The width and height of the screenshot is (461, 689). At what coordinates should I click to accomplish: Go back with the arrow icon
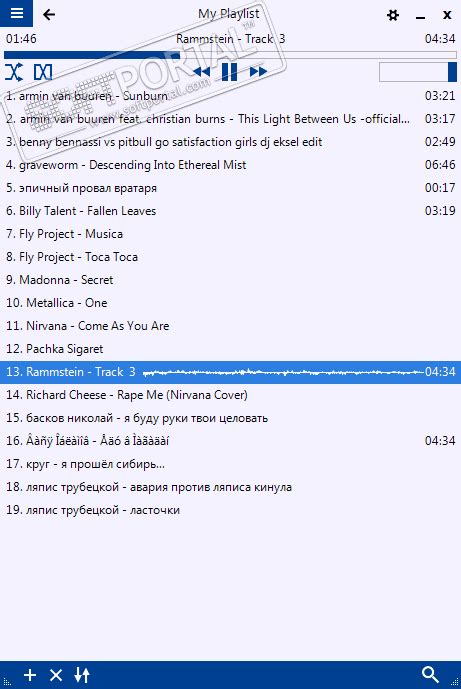[49, 15]
